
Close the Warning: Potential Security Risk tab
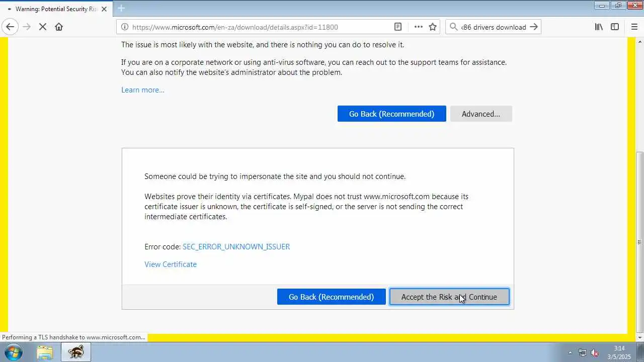104,9
